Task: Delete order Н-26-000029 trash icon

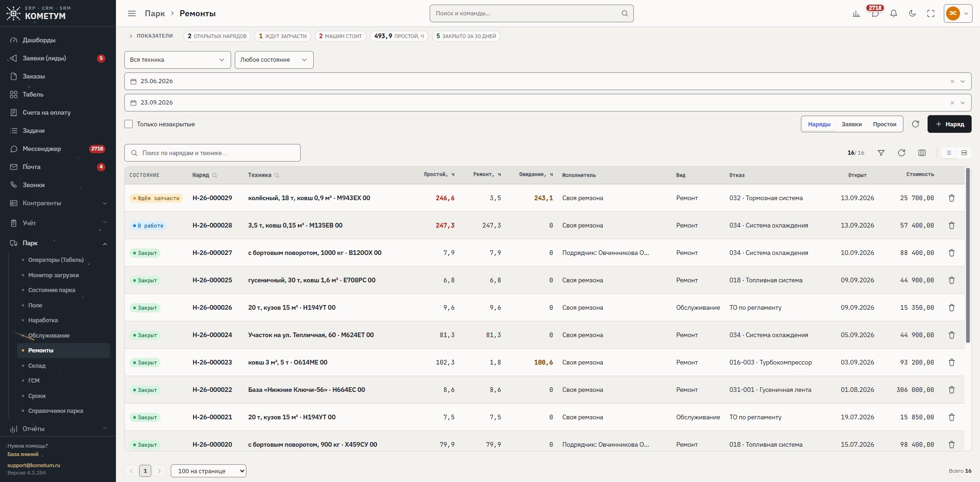Action: click(952, 198)
